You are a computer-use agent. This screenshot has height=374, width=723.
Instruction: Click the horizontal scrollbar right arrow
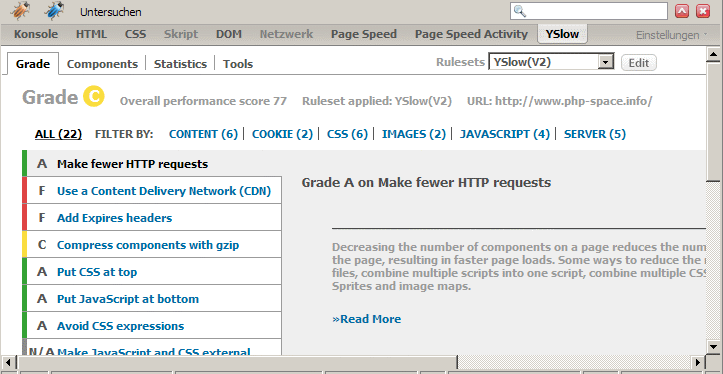point(698,362)
